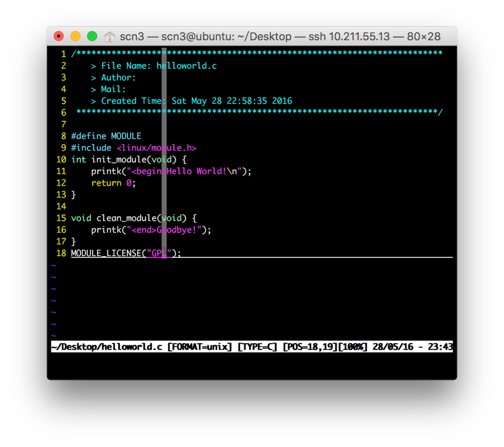Click '<begin>' tag inside line 11 string

pyautogui.click(x=149, y=172)
